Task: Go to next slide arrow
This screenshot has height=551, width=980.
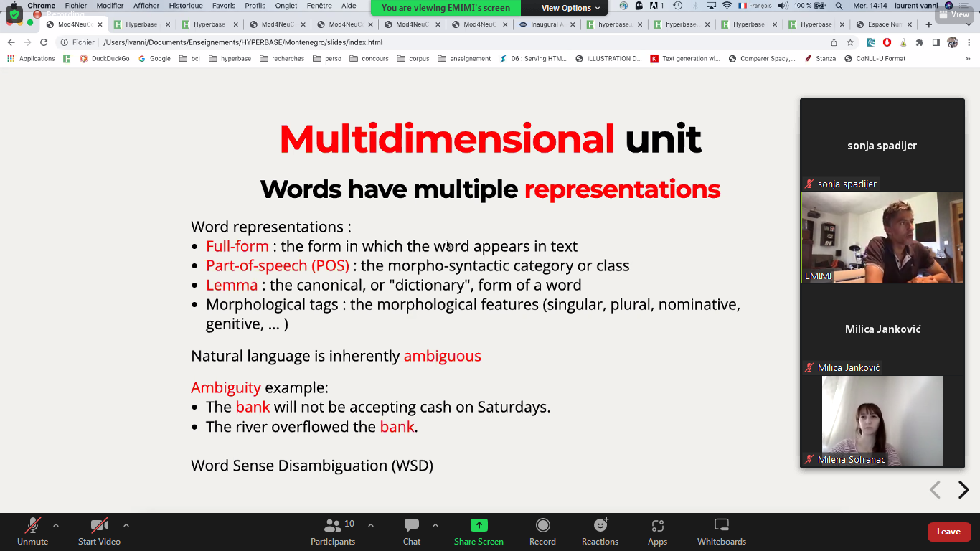Action: coord(963,490)
